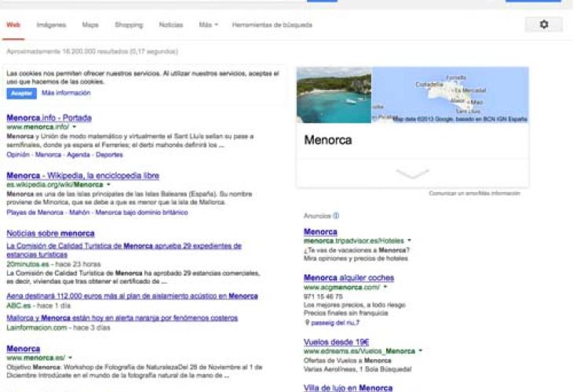Switch to the Imágenes tab
This screenshot has height=392, width=573.
pos(51,25)
